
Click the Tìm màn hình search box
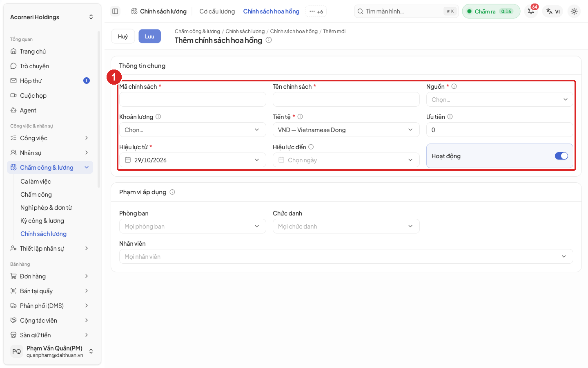coord(406,11)
